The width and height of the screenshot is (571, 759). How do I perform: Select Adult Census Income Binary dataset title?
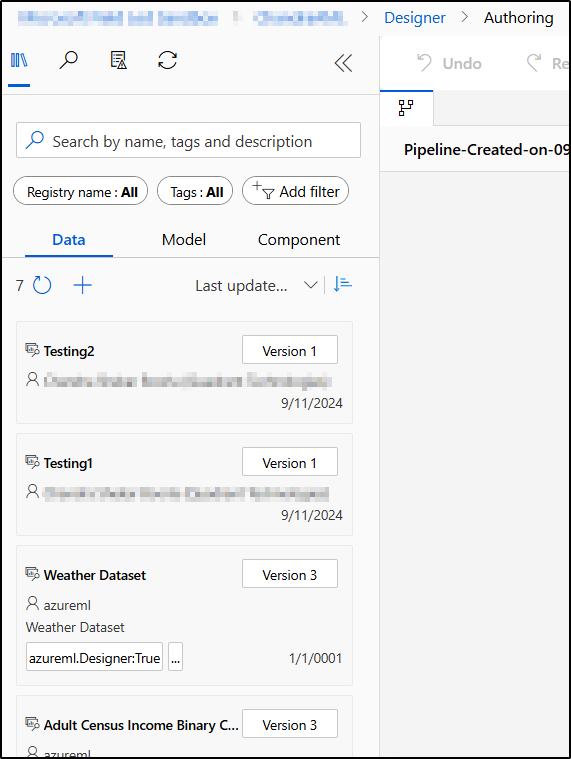click(x=141, y=725)
